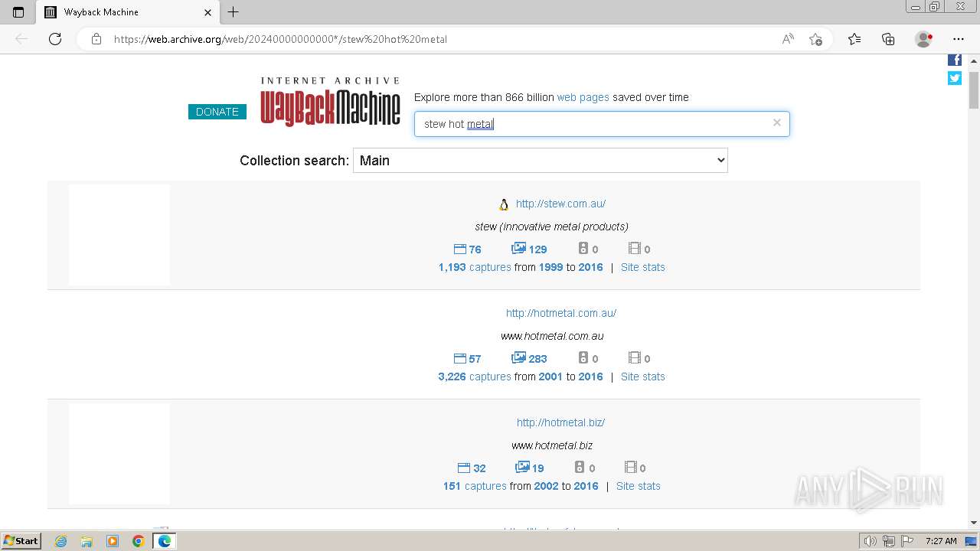Open 1,193 captures link
Image resolution: width=980 pixels, height=551 pixels.
click(475, 267)
